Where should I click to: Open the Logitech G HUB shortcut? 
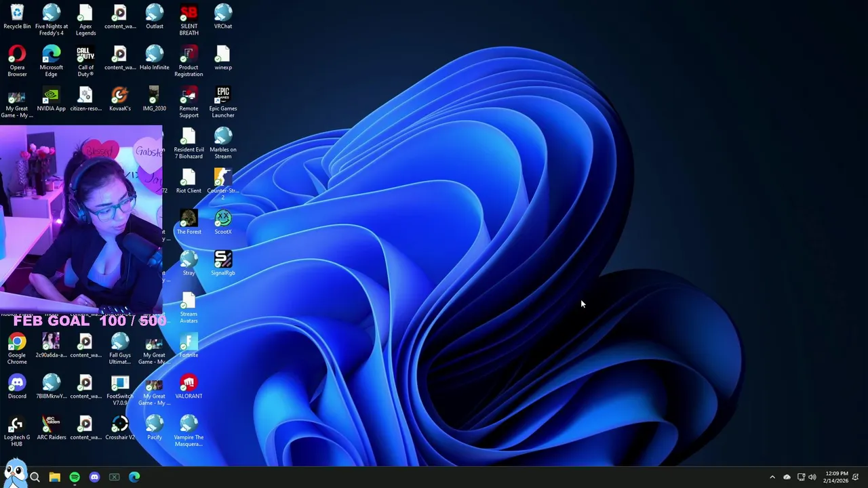click(x=17, y=431)
